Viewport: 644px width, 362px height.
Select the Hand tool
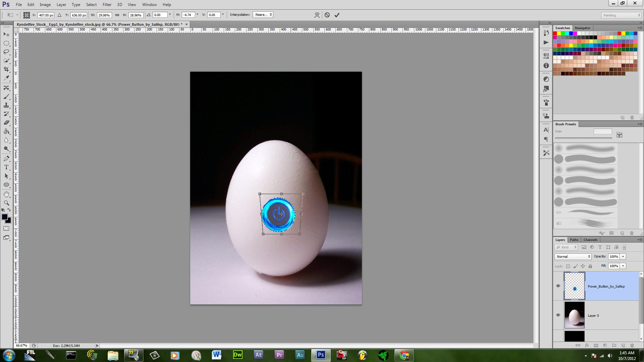[6, 194]
